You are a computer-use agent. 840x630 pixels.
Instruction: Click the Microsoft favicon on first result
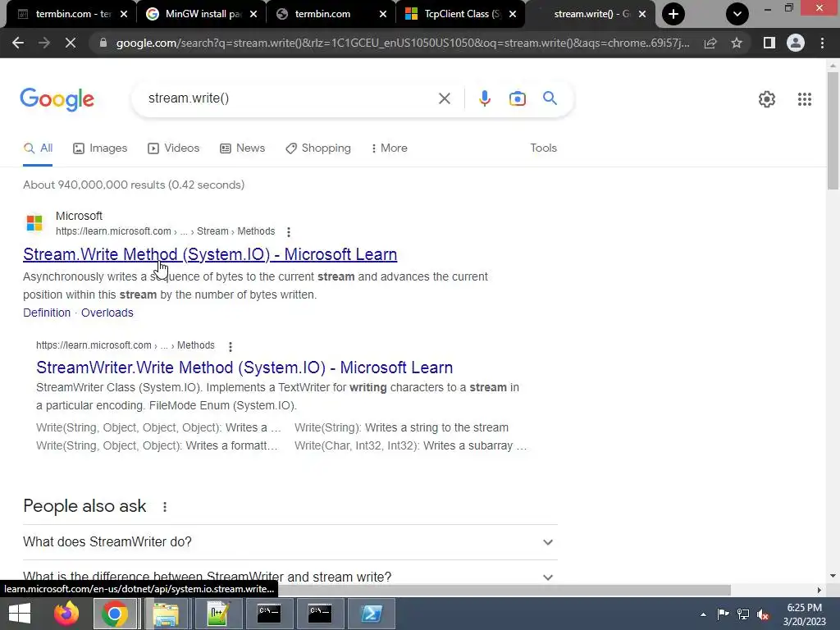point(34,223)
